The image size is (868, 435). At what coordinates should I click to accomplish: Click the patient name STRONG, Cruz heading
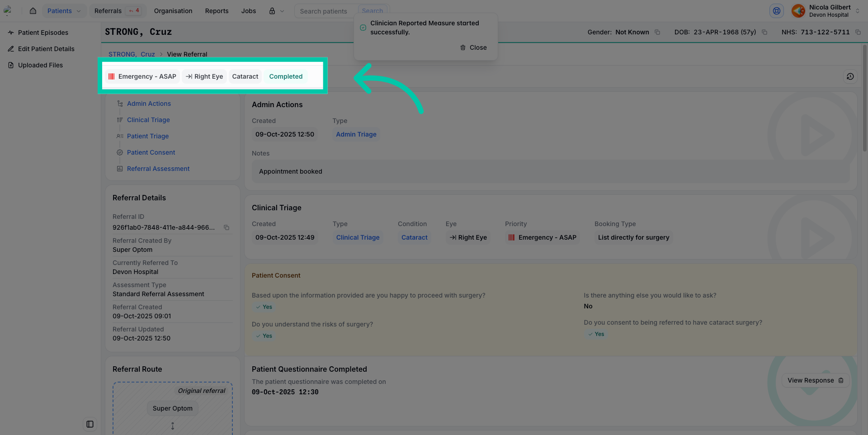(x=138, y=32)
